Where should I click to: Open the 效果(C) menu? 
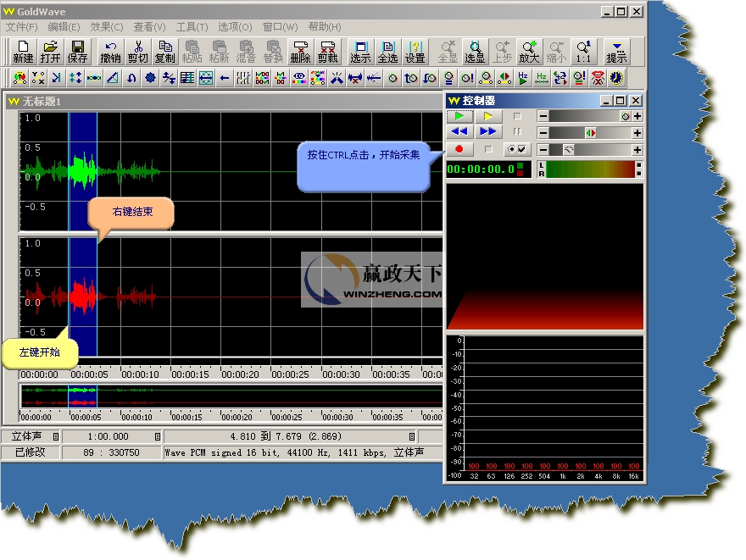pyautogui.click(x=106, y=27)
